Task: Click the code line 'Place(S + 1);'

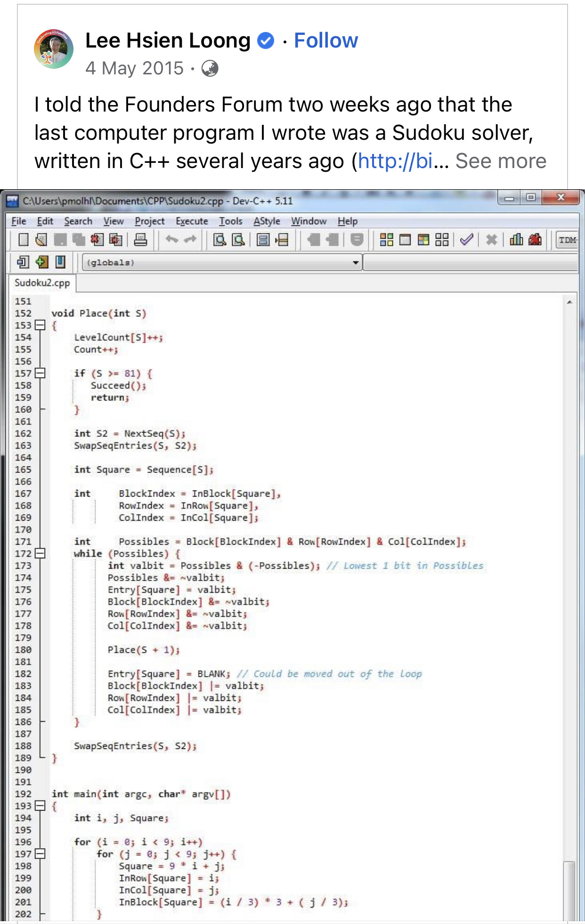Action: [144, 650]
